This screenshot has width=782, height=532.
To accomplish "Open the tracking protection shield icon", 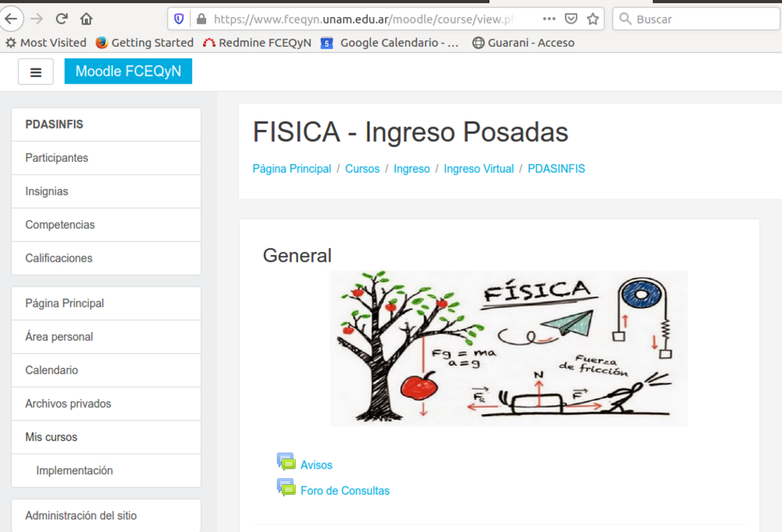I will point(179,19).
